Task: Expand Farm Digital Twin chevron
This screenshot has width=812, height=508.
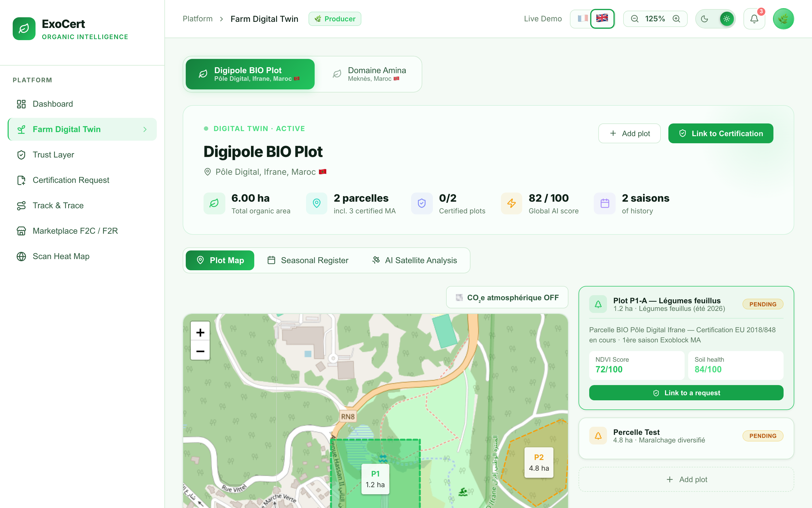Action: 145,129
